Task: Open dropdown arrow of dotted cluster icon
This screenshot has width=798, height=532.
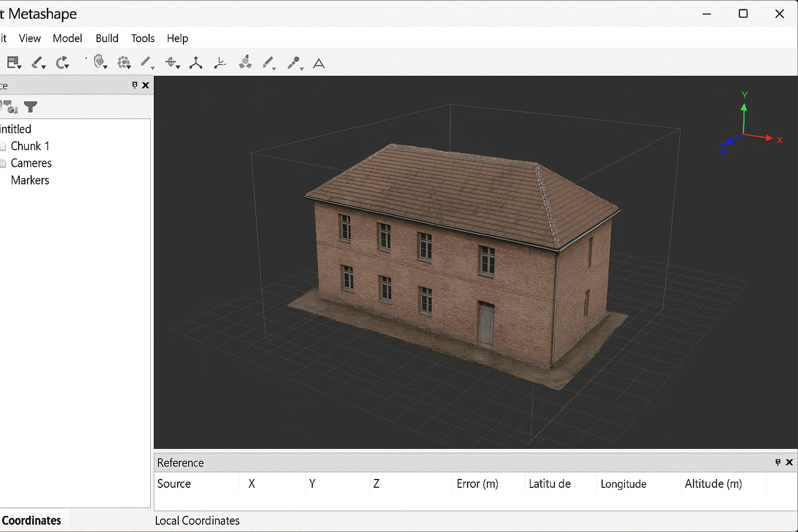Action: point(129,66)
